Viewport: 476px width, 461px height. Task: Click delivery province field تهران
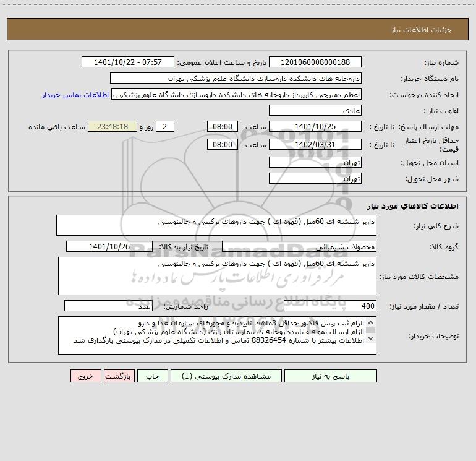315,162
